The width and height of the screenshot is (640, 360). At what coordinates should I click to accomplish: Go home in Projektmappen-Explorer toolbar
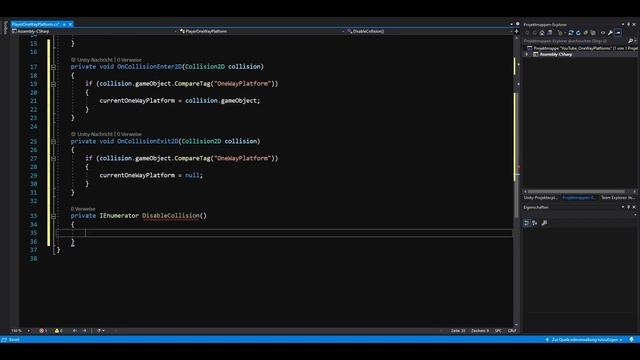542,33
